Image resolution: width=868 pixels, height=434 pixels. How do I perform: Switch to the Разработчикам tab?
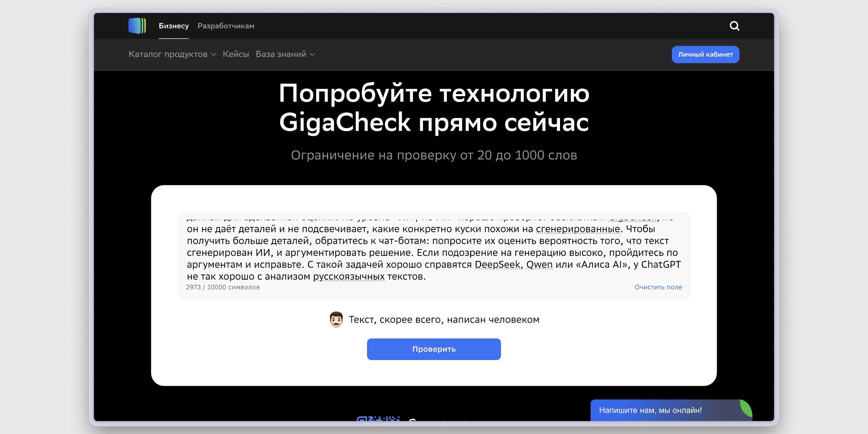click(226, 26)
